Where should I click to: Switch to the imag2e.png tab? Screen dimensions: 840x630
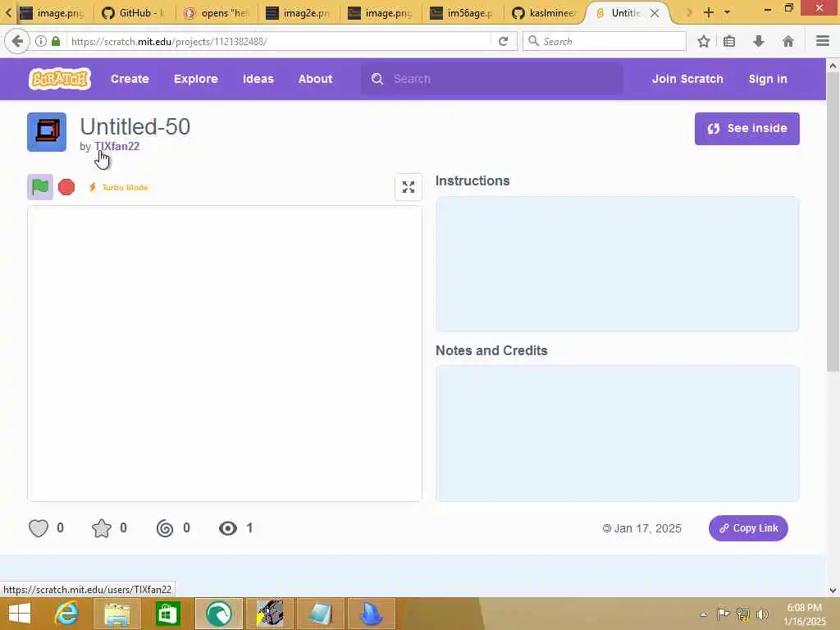tap(299, 13)
